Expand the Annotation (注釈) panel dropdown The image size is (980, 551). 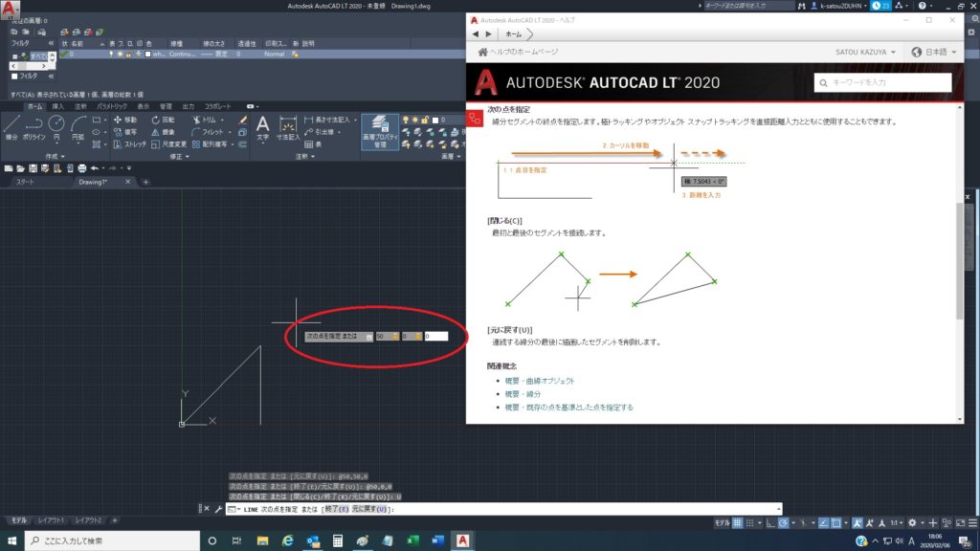pos(304,156)
